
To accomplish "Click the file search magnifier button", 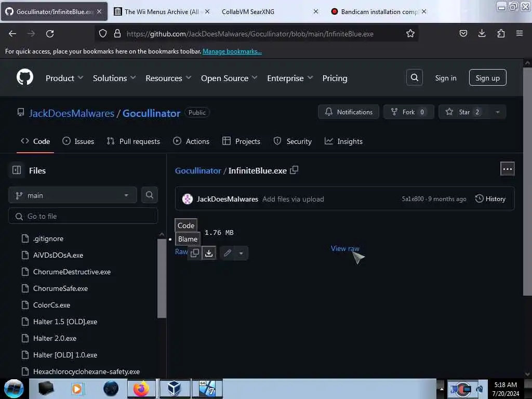I will (149, 195).
